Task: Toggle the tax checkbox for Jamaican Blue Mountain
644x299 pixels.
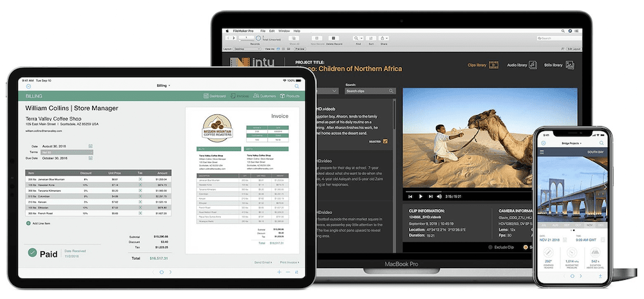Action: 140,179
